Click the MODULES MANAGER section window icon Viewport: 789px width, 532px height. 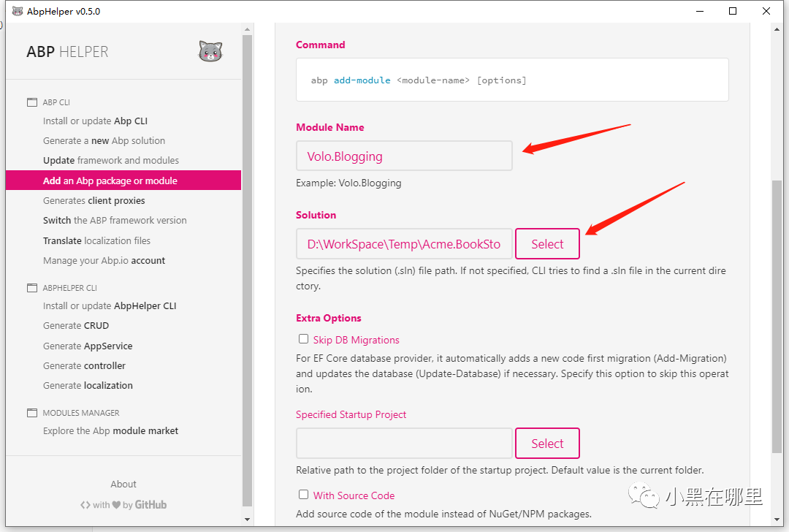tap(31, 413)
